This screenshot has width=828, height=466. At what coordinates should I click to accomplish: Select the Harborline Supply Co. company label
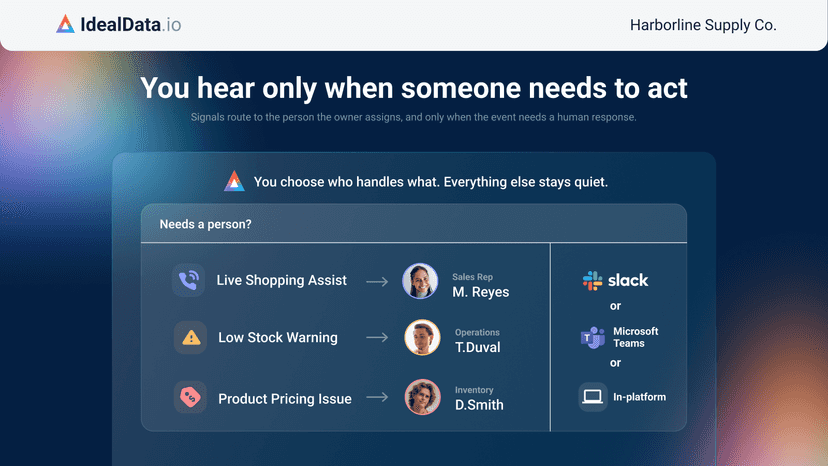coord(703,25)
